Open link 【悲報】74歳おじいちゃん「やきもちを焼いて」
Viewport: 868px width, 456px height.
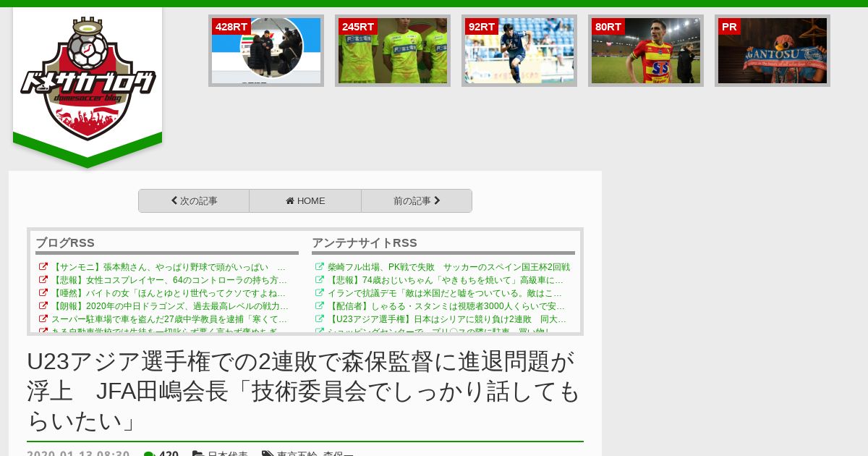[446, 280]
